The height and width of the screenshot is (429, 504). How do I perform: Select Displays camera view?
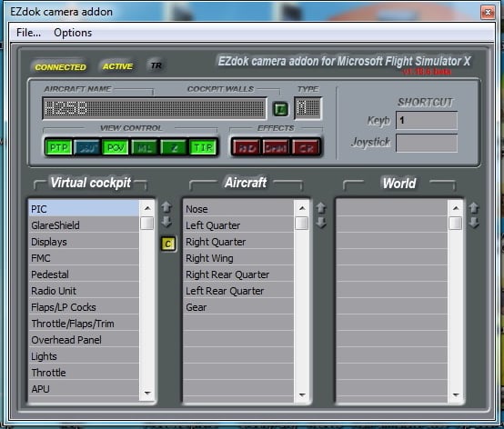tap(84, 242)
